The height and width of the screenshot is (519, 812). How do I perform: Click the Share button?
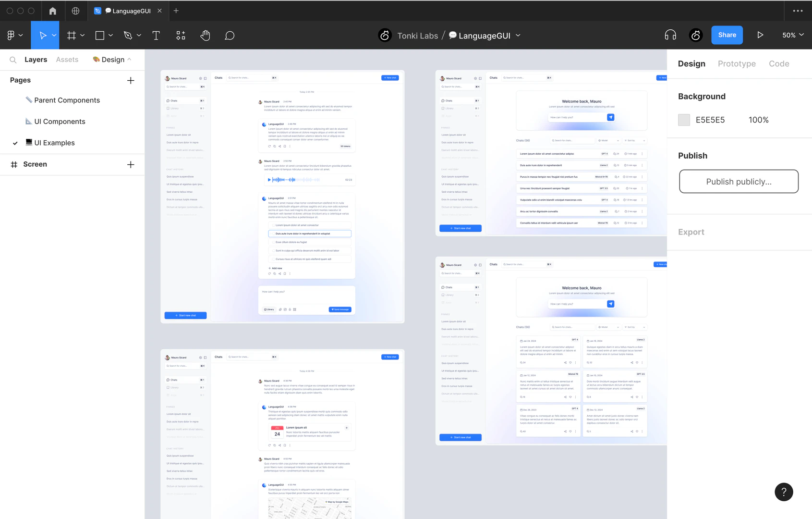(x=727, y=35)
